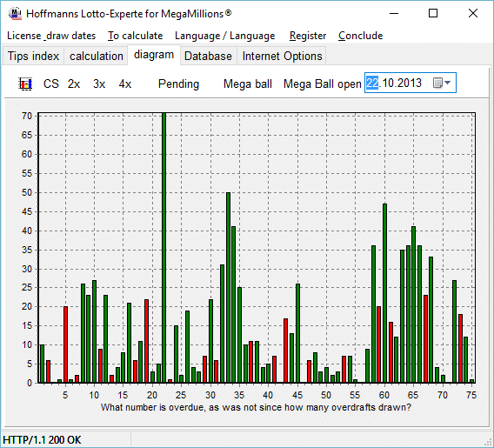Select the CS toolbar option
This screenshot has height=448, width=494.
(x=51, y=84)
